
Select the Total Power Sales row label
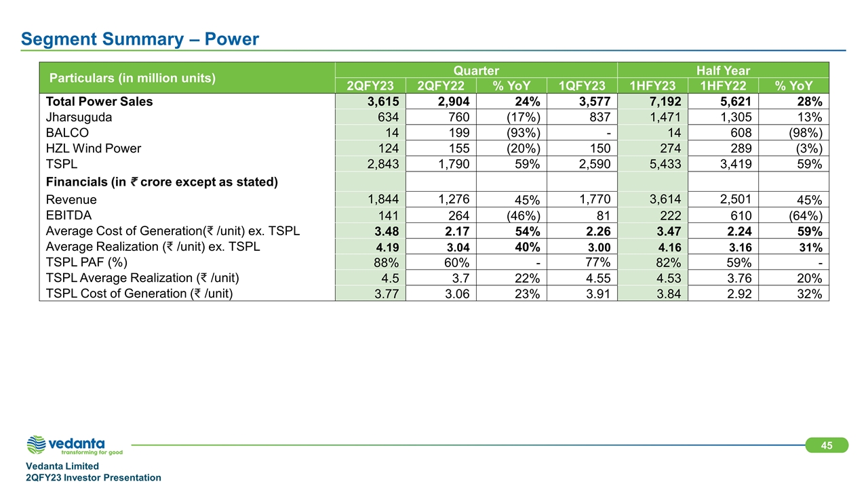point(99,102)
